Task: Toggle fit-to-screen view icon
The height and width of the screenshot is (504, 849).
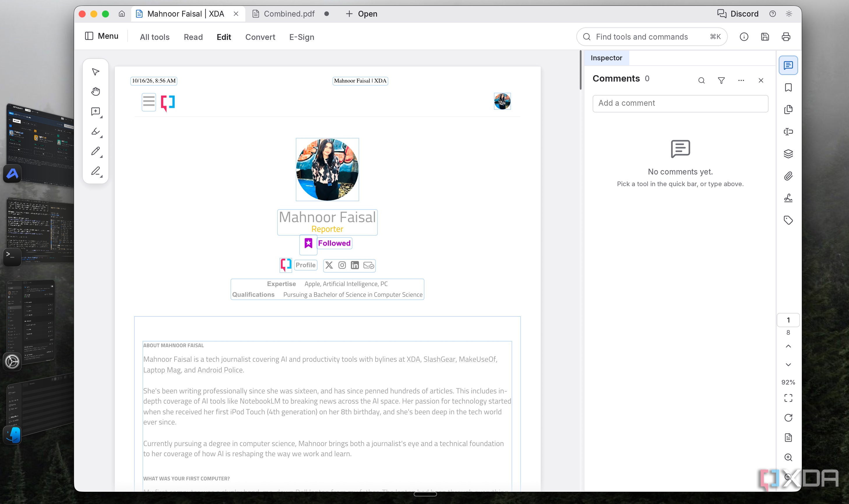Action: coord(788,398)
